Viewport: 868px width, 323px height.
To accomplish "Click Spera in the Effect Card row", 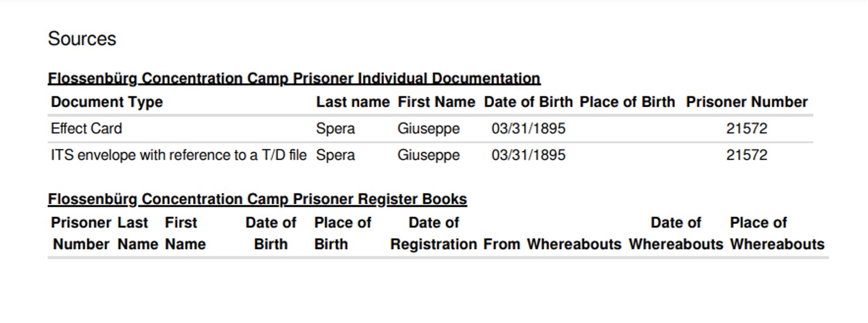I will [x=336, y=129].
